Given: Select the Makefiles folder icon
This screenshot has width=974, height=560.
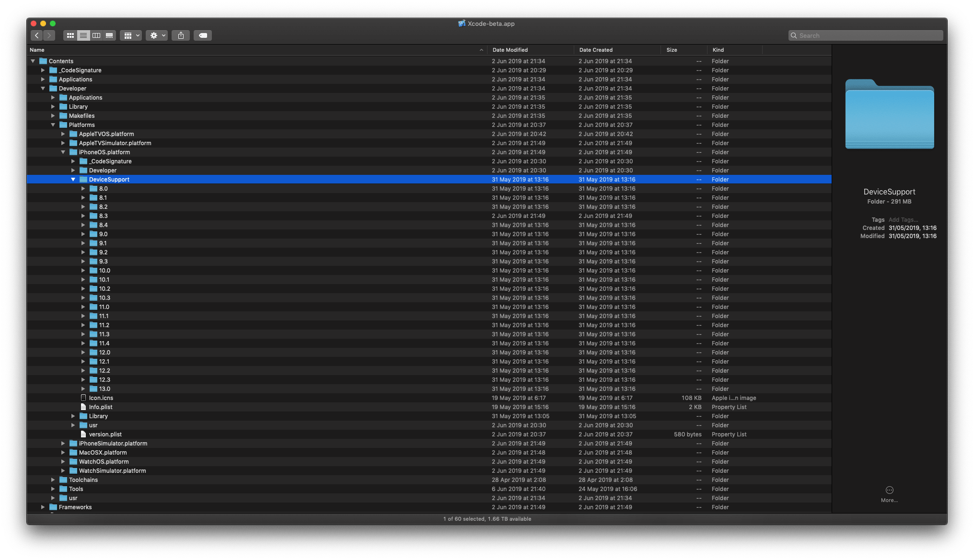Looking at the screenshot, I should (x=63, y=116).
